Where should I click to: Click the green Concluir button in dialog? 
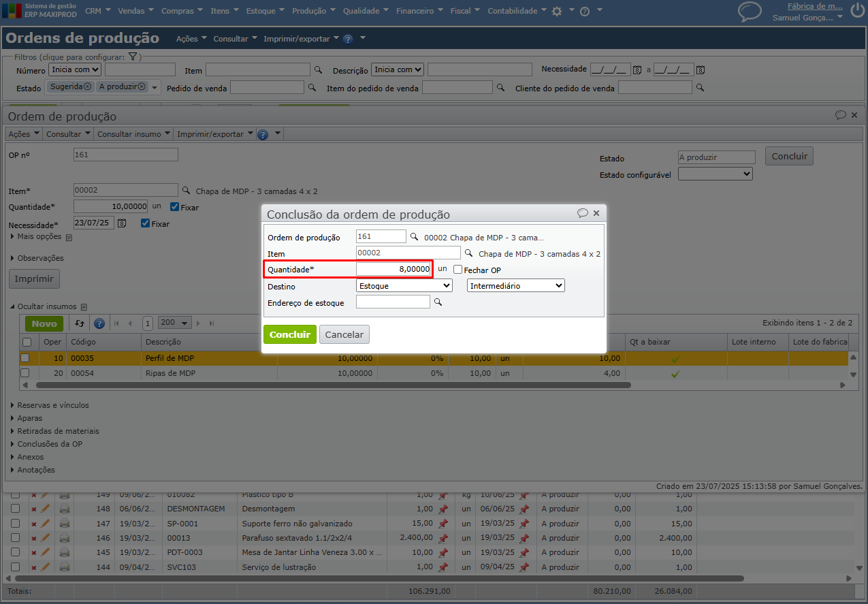coord(289,334)
